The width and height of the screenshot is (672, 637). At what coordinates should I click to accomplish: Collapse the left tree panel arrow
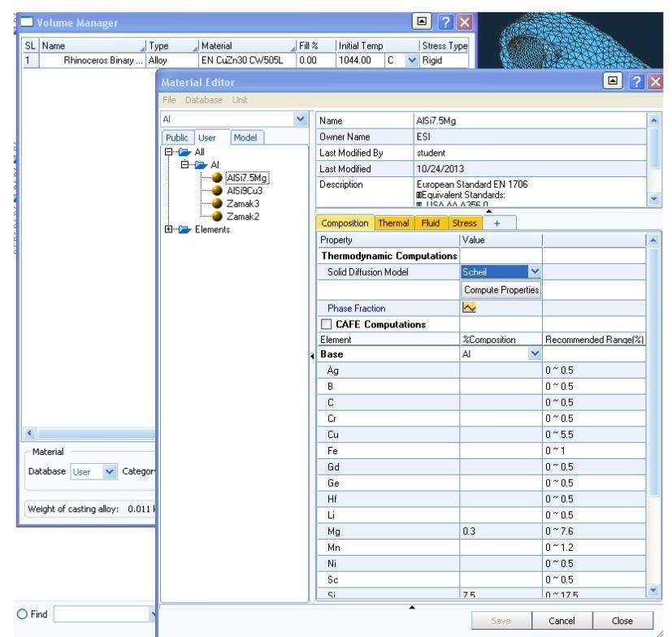click(x=312, y=356)
